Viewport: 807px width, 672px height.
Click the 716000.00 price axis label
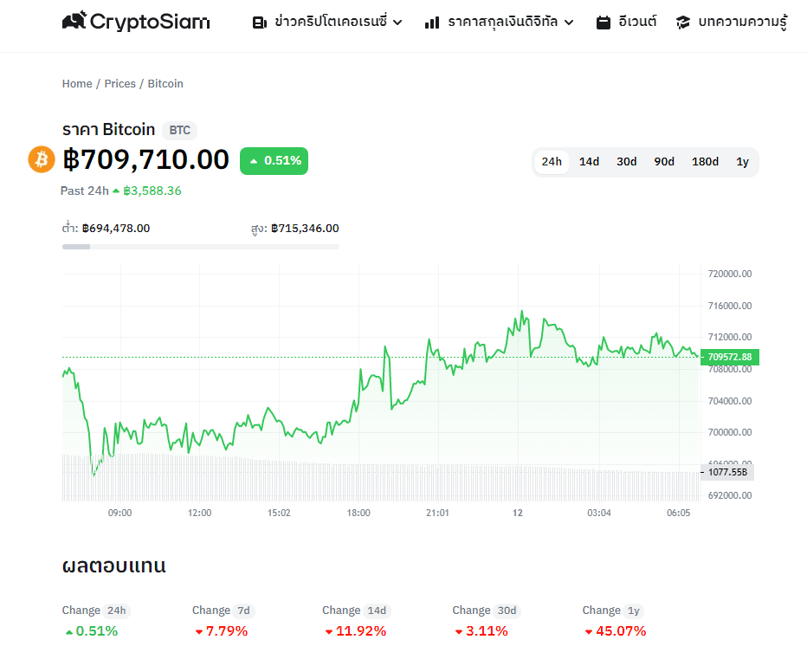[x=730, y=307]
